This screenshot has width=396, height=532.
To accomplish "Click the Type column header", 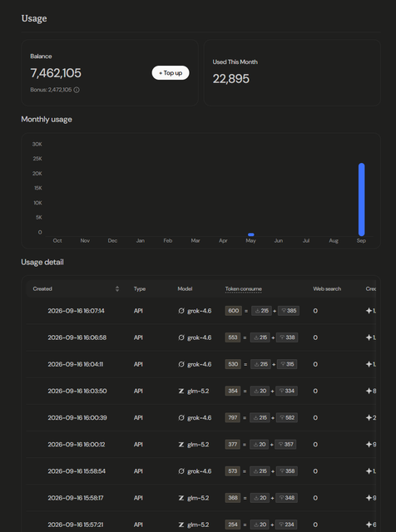I will coord(140,288).
